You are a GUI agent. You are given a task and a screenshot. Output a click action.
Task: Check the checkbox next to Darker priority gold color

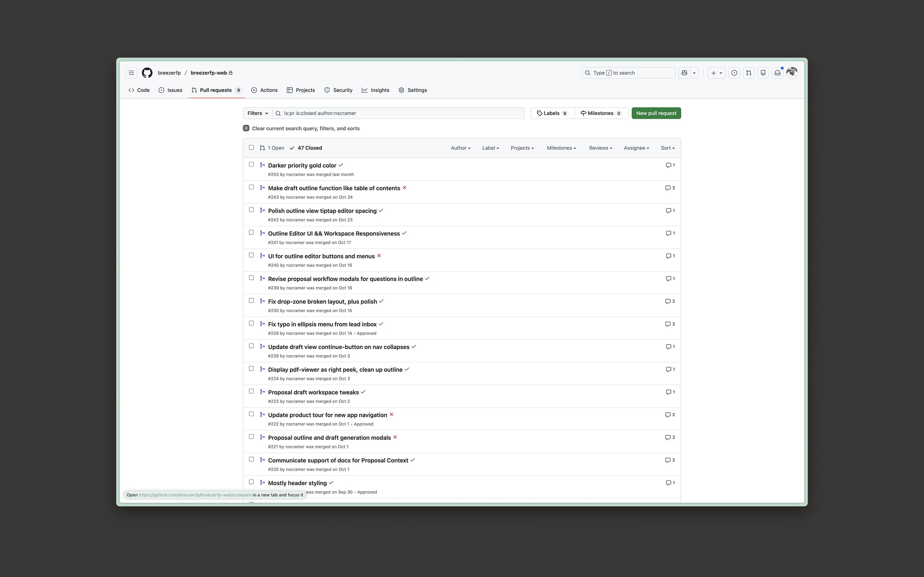[x=251, y=164]
